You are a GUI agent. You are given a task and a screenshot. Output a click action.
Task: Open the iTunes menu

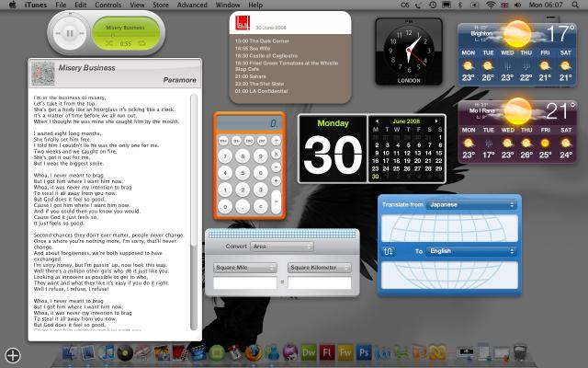coord(36,5)
